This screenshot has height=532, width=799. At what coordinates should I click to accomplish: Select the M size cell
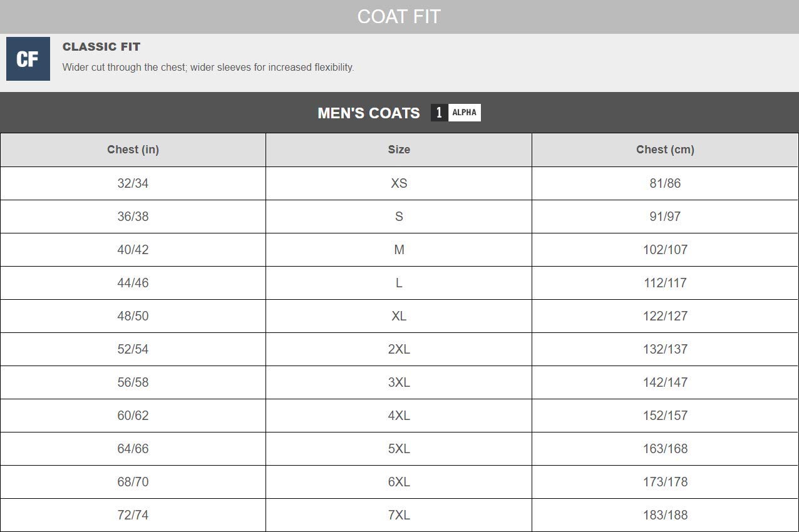399,250
